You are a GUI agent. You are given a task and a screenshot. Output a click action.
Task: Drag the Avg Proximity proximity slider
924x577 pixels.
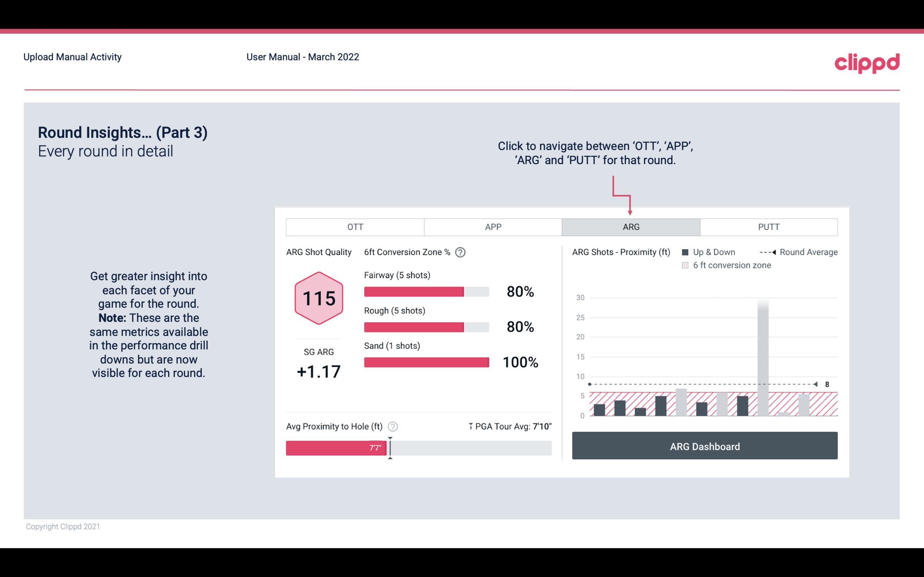(x=388, y=446)
